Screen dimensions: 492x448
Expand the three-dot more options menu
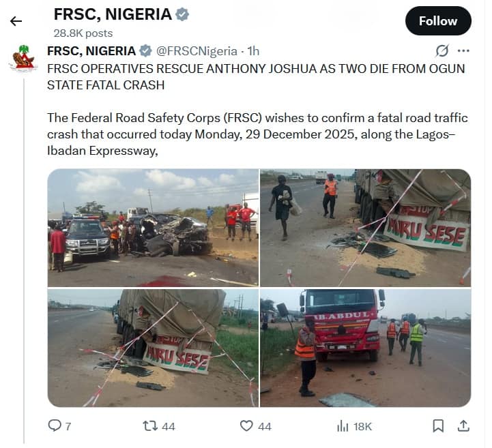(x=463, y=51)
